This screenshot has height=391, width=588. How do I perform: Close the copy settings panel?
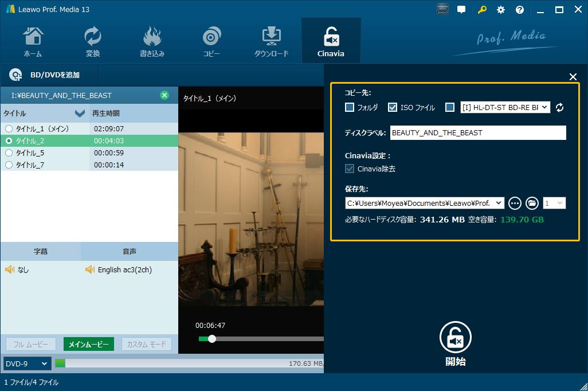tap(573, 77)
